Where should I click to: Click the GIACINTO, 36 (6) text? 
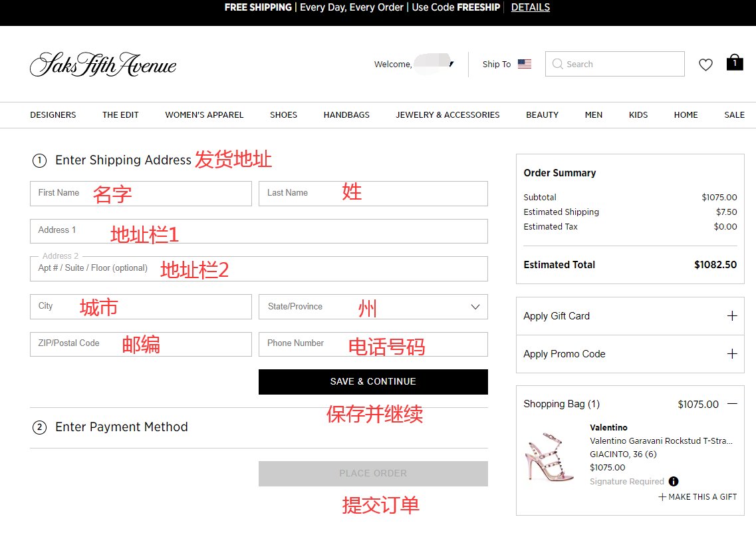(x=623, y=454)
